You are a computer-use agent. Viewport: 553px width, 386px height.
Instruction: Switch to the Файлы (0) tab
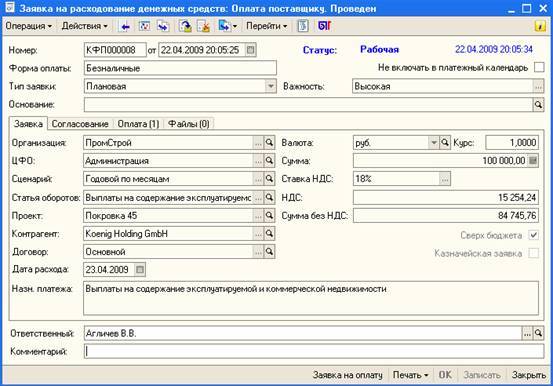[x=189, y=124]
